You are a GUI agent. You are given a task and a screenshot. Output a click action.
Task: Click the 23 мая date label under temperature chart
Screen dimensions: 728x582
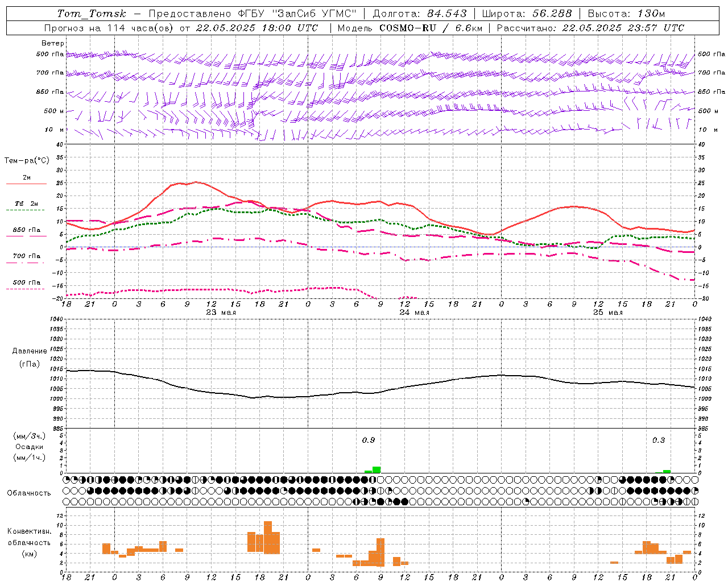pos(221,313)
